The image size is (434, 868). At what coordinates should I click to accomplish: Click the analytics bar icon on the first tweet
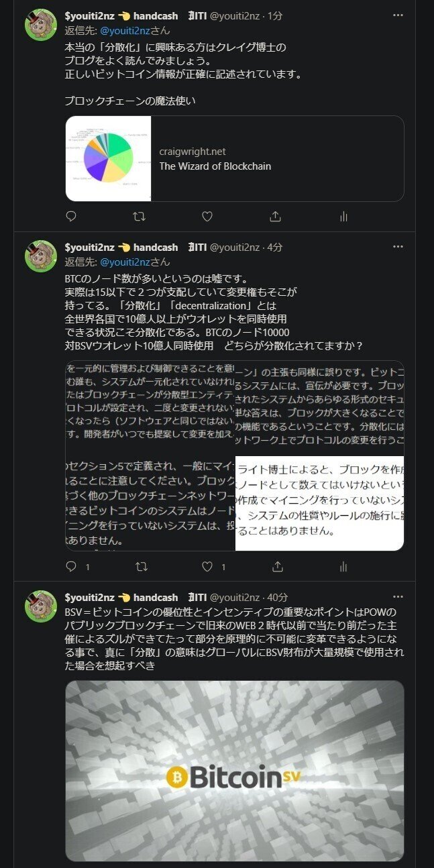click(343, 216)
